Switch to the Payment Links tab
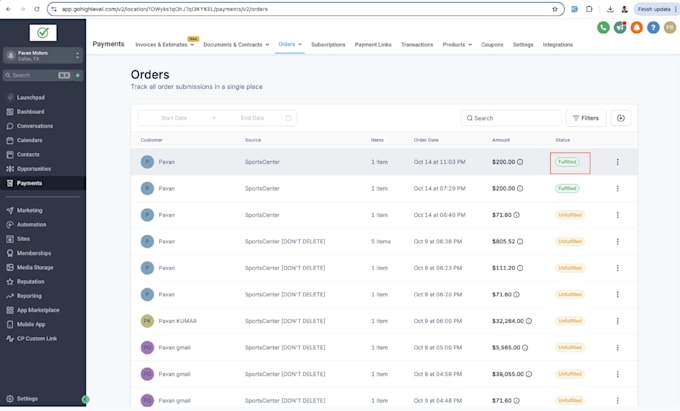This screenshot has width=680, height=411. pos(373,45)
